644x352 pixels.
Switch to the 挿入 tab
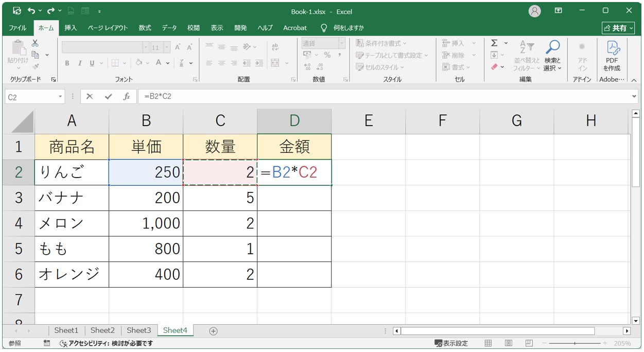pos(71,28)
